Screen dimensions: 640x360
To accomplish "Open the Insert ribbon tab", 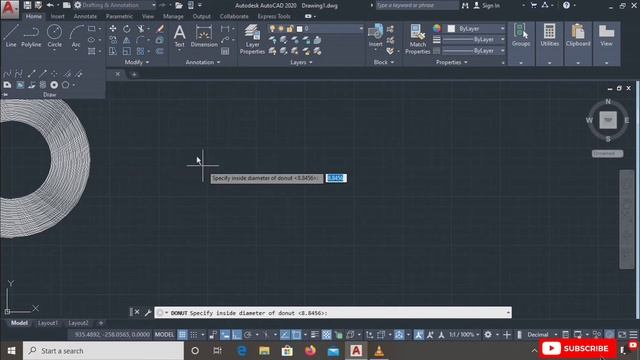I will (x=58, y=16).
